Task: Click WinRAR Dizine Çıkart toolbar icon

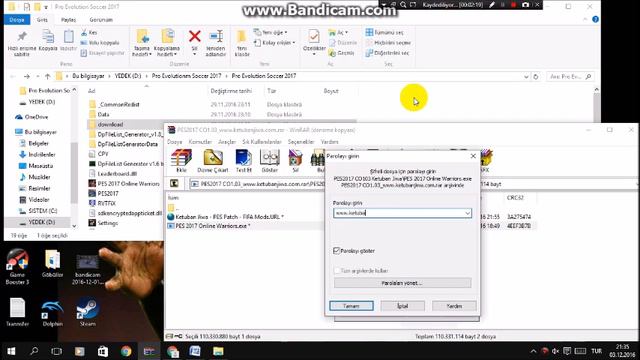Action: pyautogui.click(x=213, y=158)
